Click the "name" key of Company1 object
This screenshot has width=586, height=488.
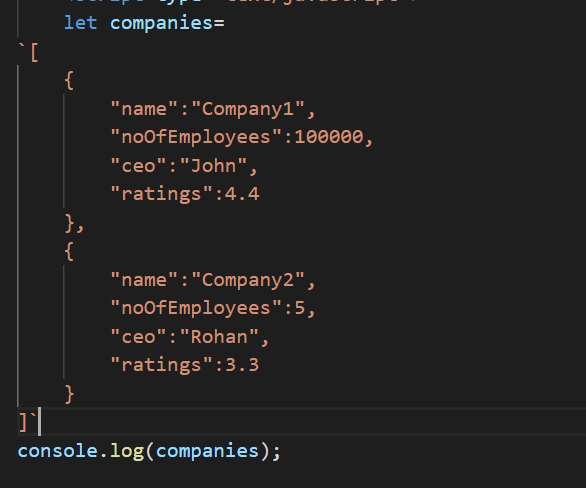pyautogui.click(x=144, y=109)
